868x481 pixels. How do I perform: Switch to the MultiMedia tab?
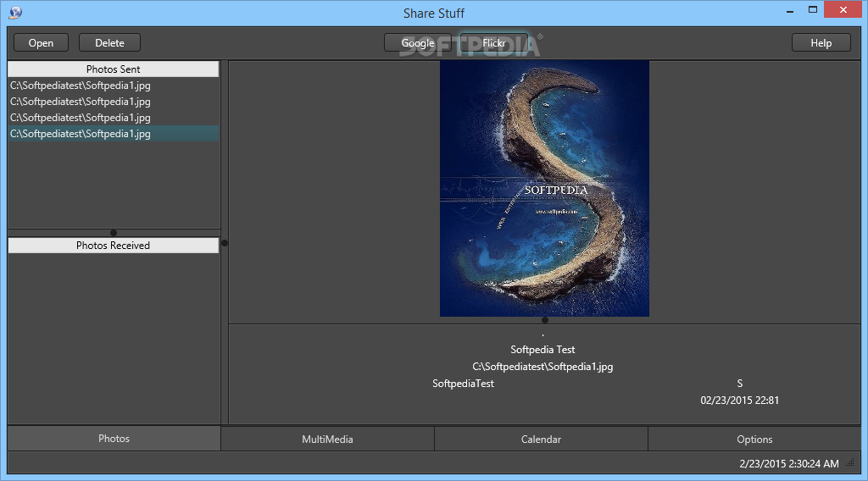(327, 439)
